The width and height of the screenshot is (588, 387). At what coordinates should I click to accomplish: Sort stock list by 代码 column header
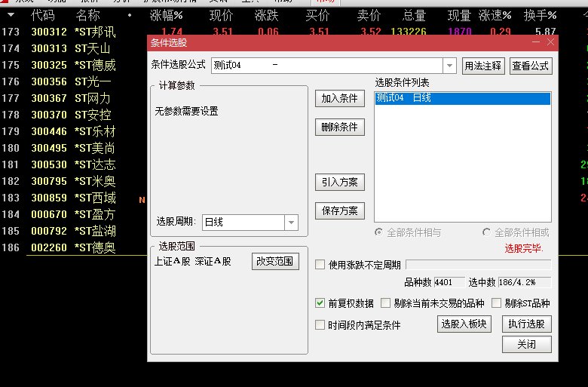42,15
